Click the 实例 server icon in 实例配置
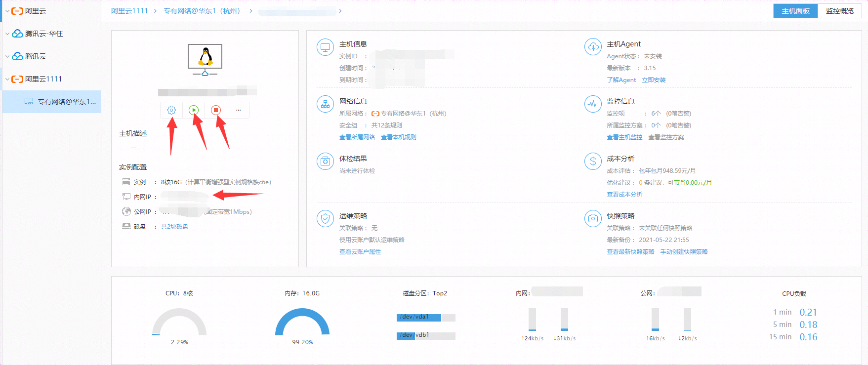 point(126,182)
